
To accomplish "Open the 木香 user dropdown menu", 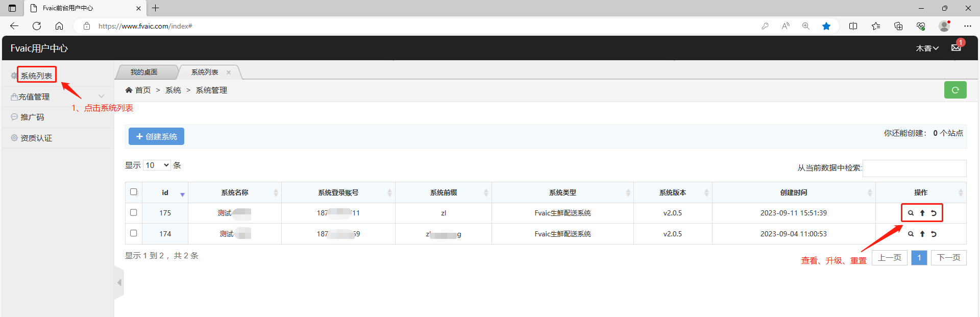I will (x=927, y=48).
